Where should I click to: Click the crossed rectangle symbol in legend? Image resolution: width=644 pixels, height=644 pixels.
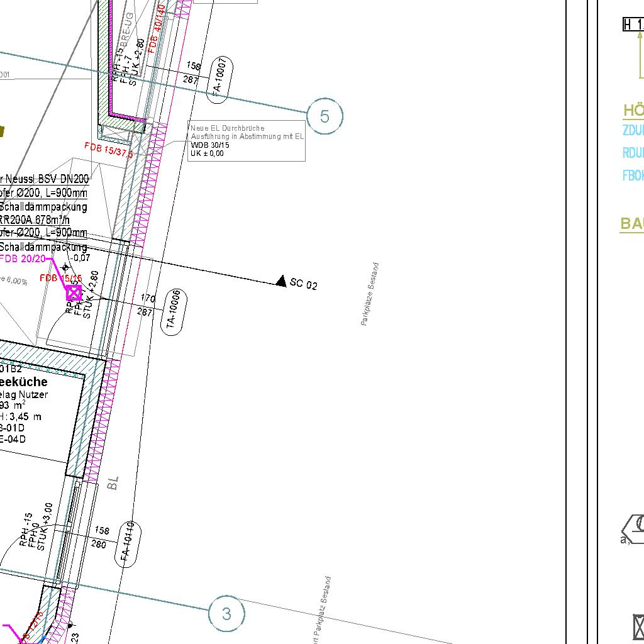click(638, 627)
